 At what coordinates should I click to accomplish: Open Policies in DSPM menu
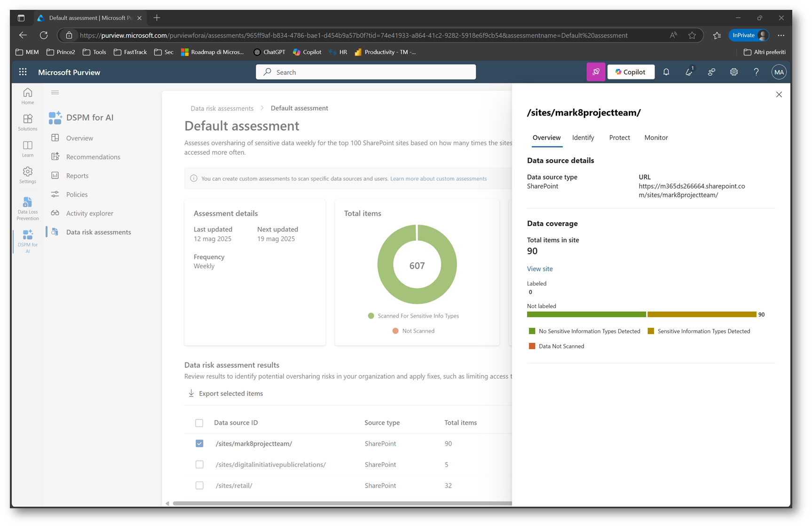click(77, 194)
